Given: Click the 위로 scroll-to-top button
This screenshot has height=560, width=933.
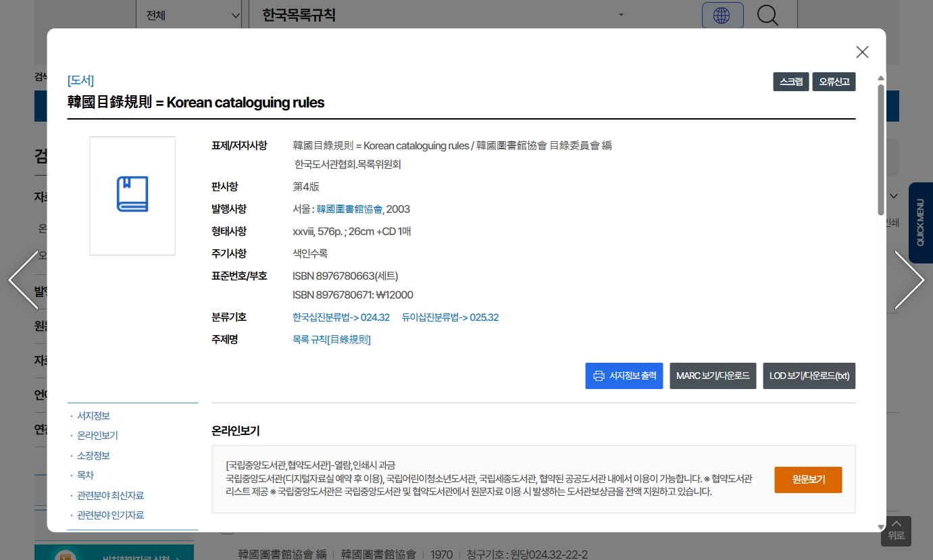Looking at the screenshot, I should click(896, 531).
